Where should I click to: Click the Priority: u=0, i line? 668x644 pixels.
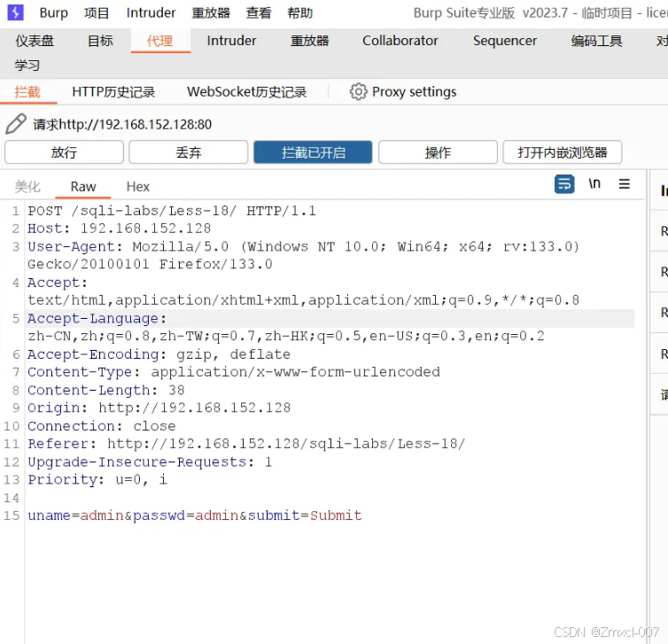point(97,479)
